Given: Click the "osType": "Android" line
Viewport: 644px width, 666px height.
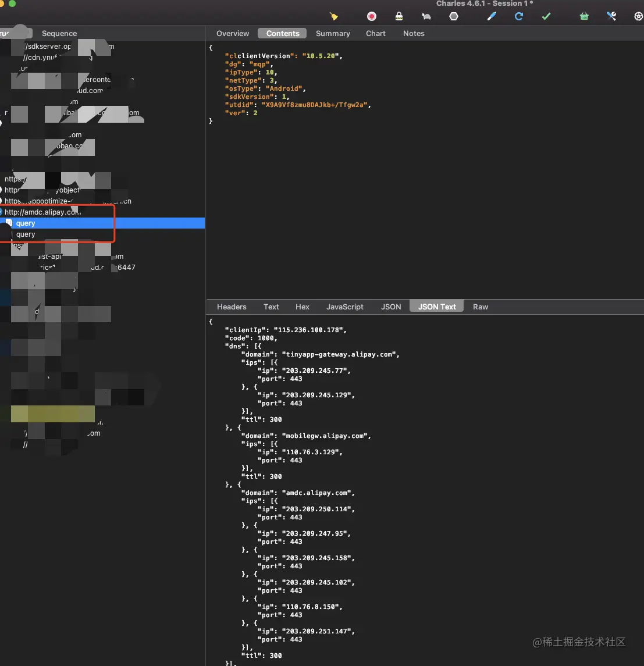Looking at the screenshot, I should tap(265, 88).
